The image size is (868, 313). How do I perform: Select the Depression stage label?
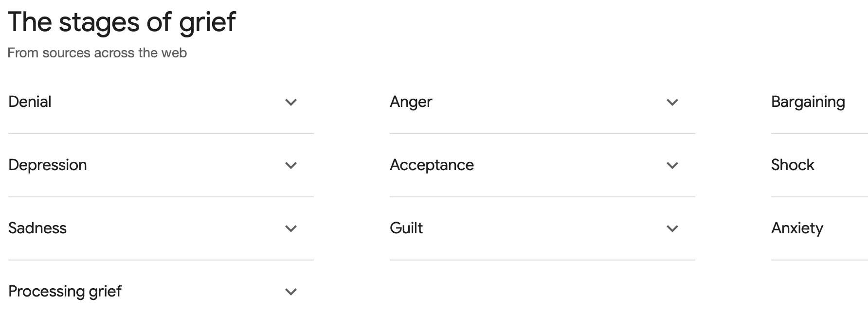click(48, 165)
